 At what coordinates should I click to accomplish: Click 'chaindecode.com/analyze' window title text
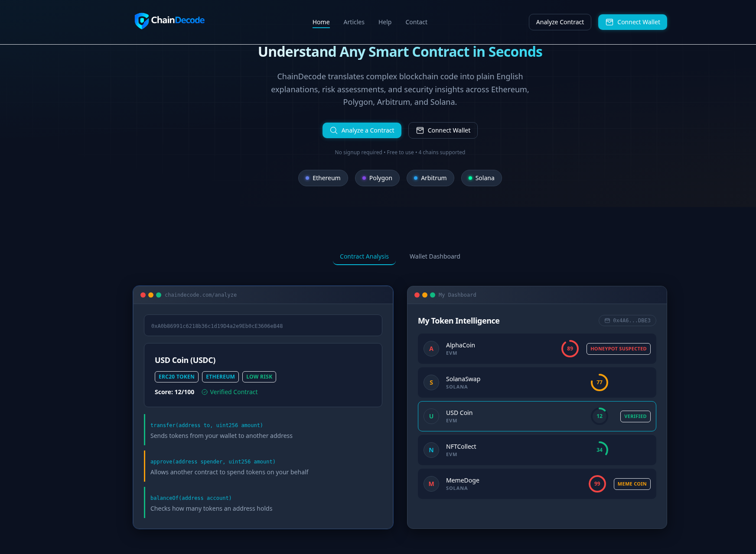click(x=201, y=295)
